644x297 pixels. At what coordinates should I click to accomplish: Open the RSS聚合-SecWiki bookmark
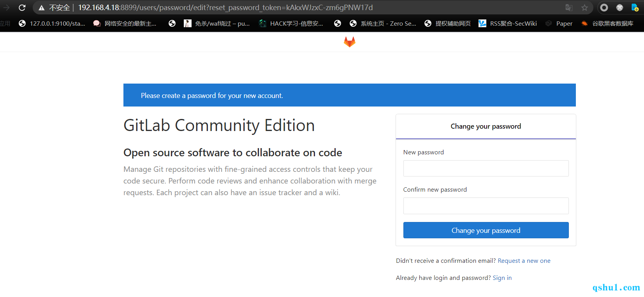[508, 23]
